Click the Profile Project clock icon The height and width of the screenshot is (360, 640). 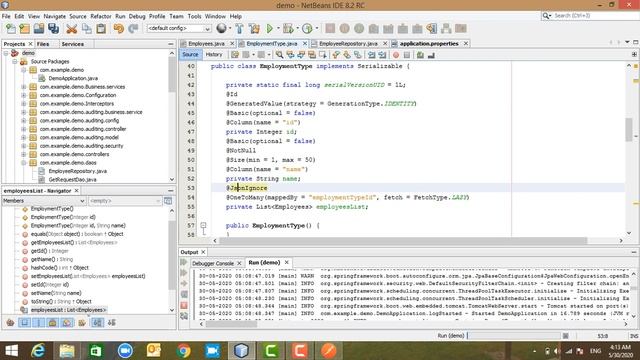tap(307, 28)
